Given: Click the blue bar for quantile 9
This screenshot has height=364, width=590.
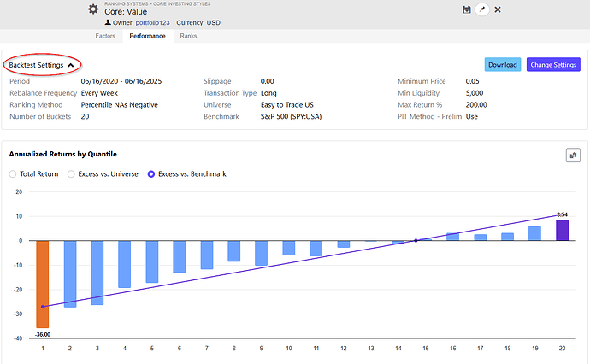Looking at the screenshot, I should (x=261, y=253).
